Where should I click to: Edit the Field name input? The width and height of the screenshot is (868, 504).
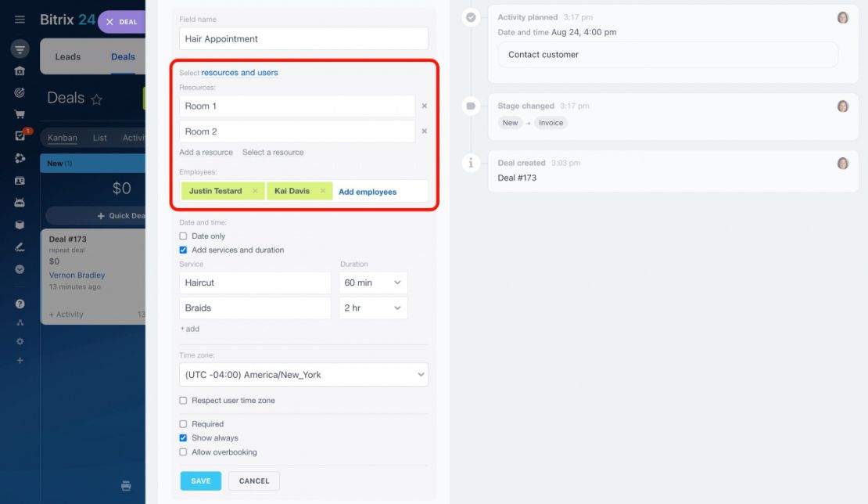tap(303, 39)
